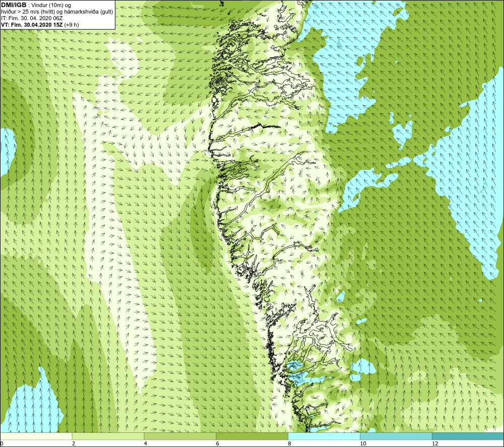
Task: Click the pale 0–2 m/s legend swatch
Action: [36, 436]
